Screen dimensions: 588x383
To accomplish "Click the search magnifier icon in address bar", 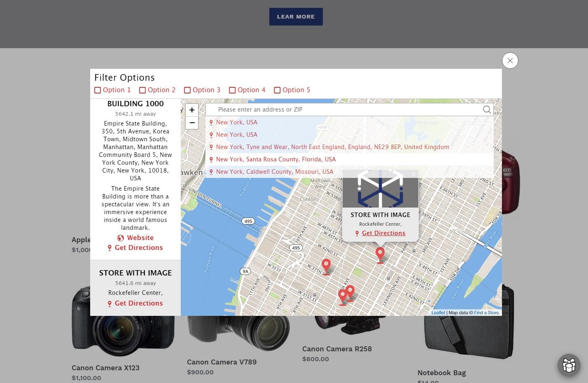I will (x=487, y=110).
